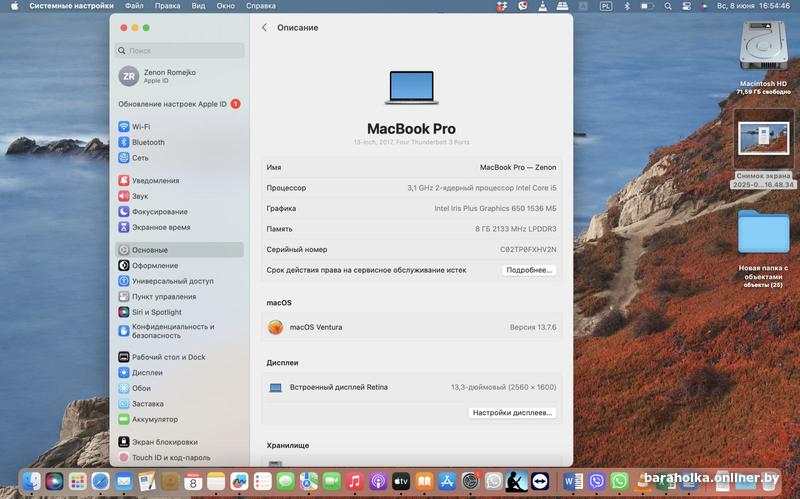
Task: Open TeamViewer from the Dock
Action: tap(540, 481)
